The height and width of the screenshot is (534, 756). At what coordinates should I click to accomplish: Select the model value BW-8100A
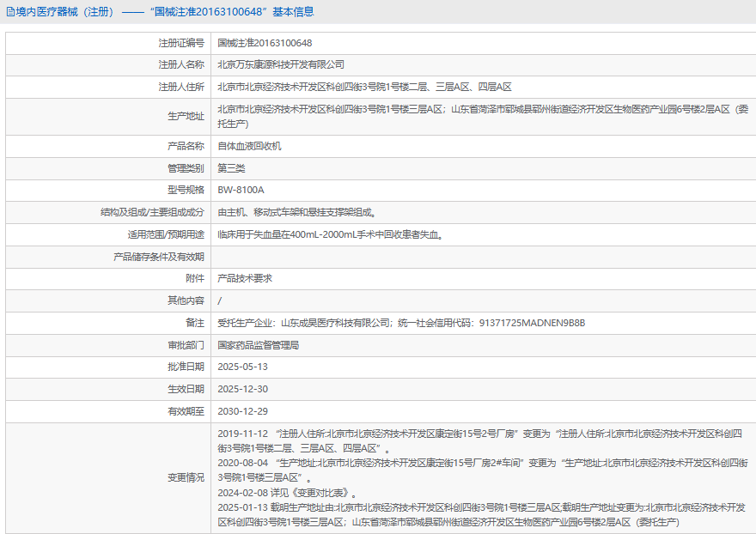pyautogui.click(x=241, y=190)
